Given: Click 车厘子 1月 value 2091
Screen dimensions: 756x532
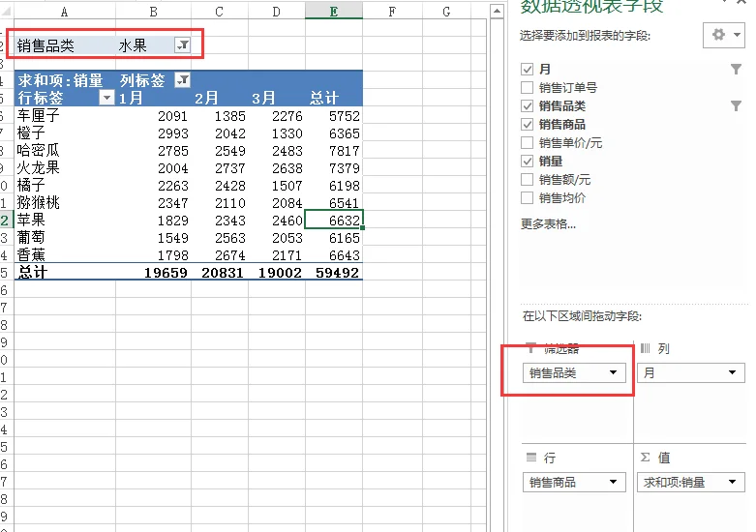Looking at the screenshot, I should pyautogui.click(x=153, y=116).
